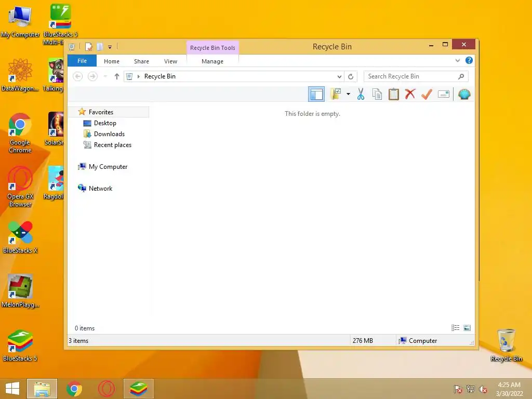
Task: Click the search magnifier icon
Action: tap(461, 76)
